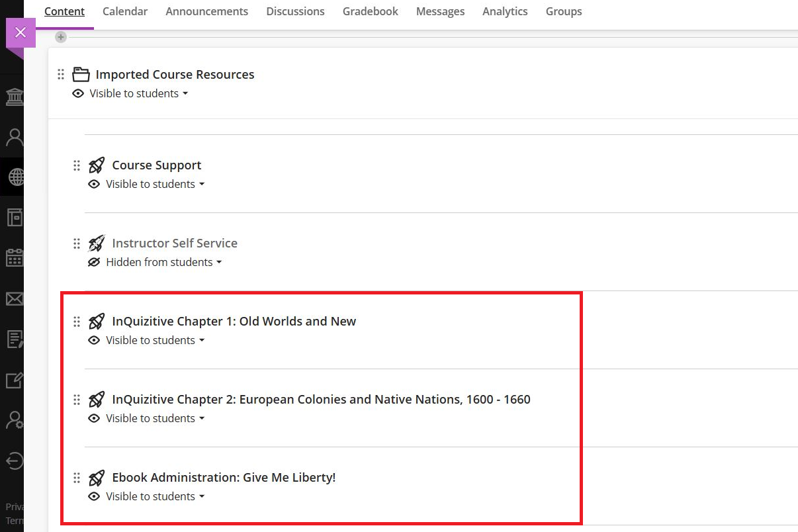Viewport: 798px width, 532px height.
Task: Open the Messages tab
Action: (441, 11)
